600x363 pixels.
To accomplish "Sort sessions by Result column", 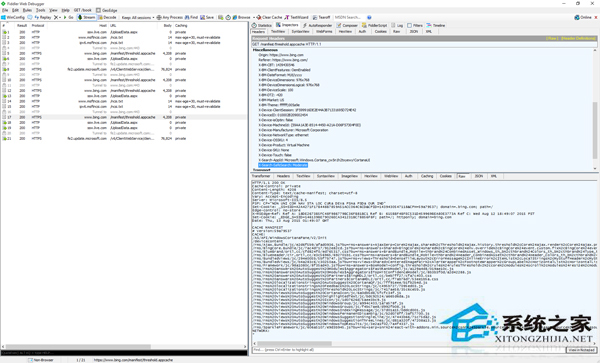I will 22,25.
